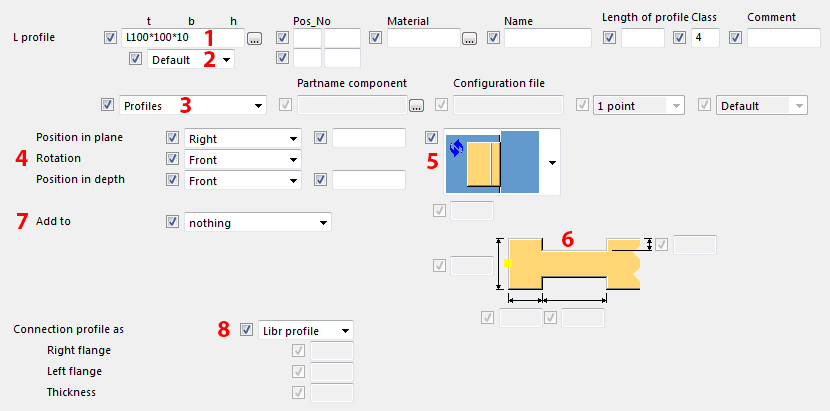Click the L profile text field
The width and height of the screenshot is (830, 411).
(180, 38)
